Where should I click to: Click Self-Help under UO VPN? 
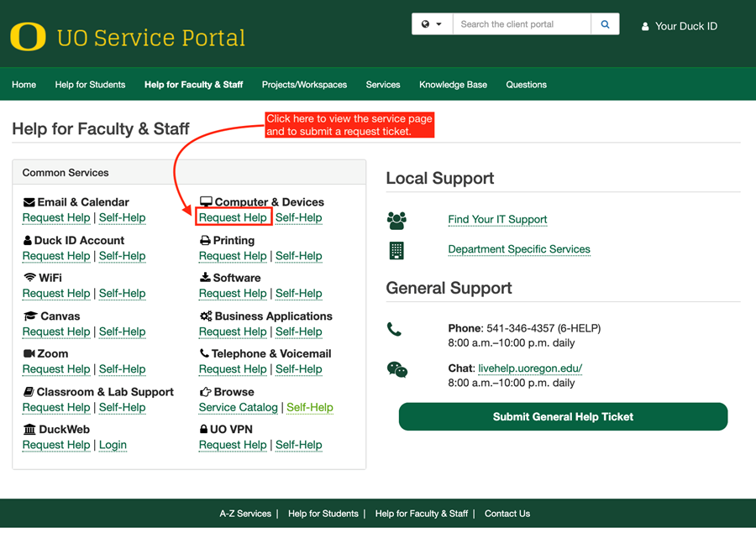coord(299,445)
